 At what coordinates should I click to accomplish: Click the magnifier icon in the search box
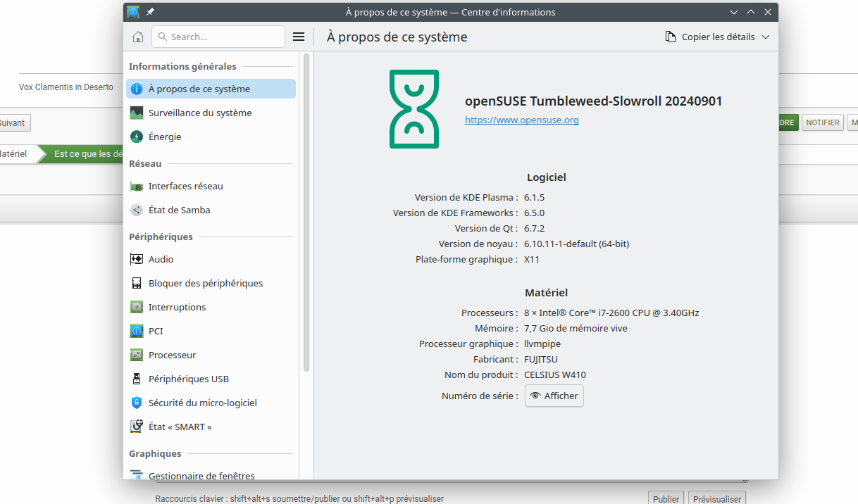[162, 37]
